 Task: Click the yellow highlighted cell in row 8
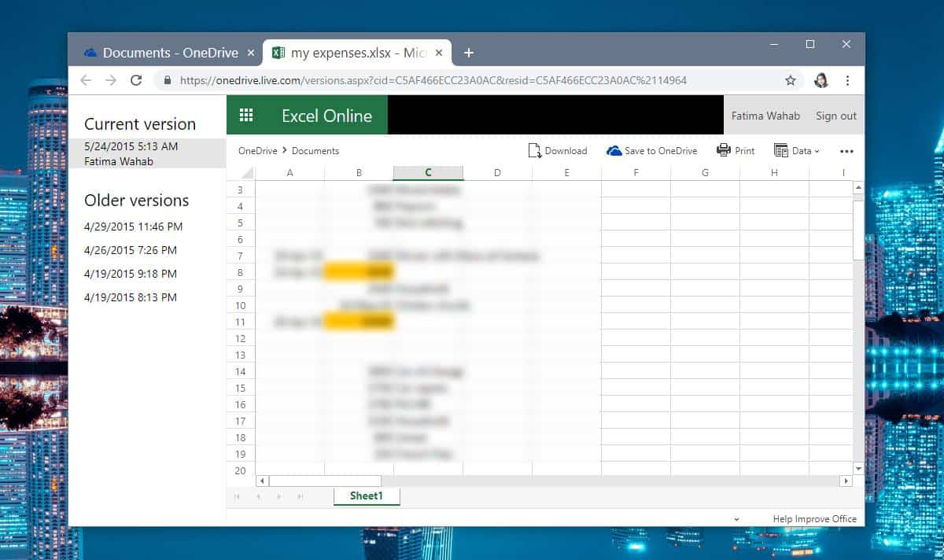point(359,272)
